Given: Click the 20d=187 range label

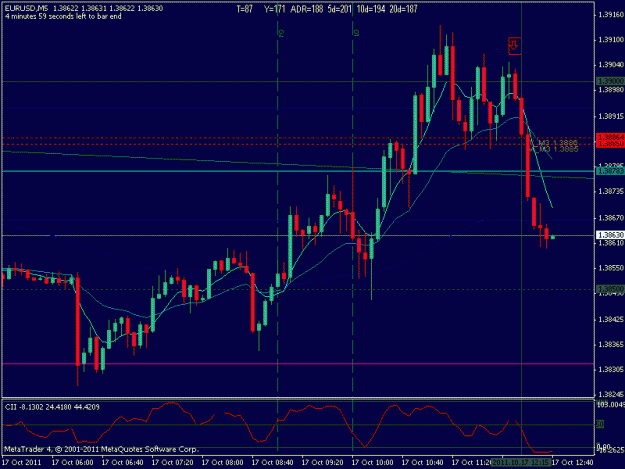Looking at the screenshot, I should point(403,9).
